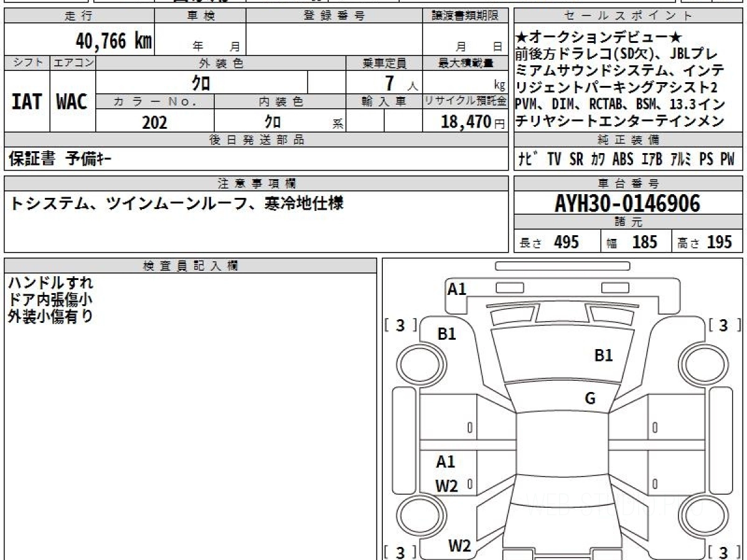Click the クロ value under 内装色
The height and width of the screenshot is (560, 747).
click(273, 121)
